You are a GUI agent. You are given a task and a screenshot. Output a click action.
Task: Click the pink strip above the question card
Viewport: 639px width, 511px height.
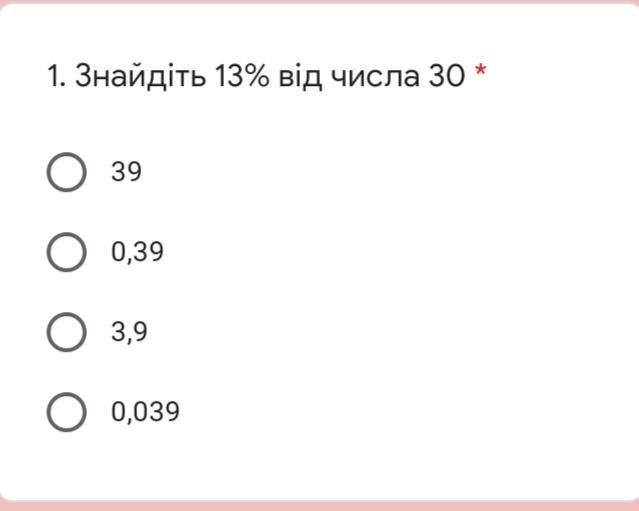coord(320,2)
